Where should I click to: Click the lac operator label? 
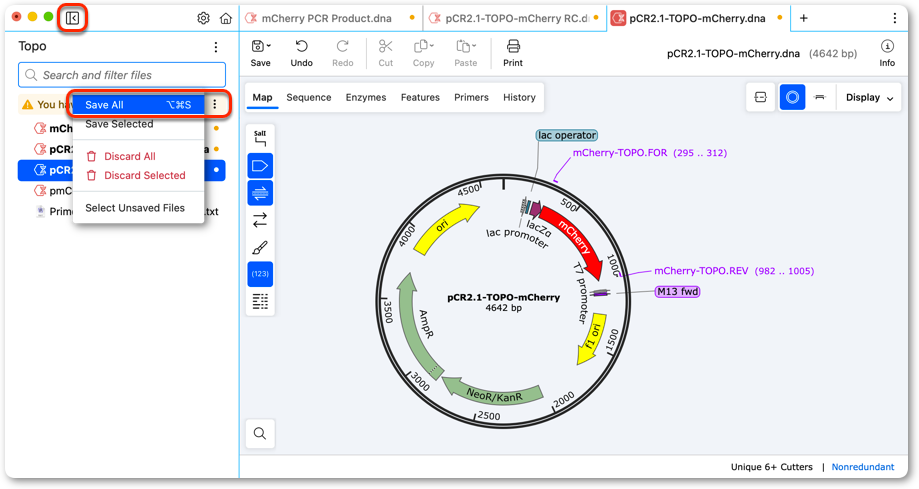[567, 135]
